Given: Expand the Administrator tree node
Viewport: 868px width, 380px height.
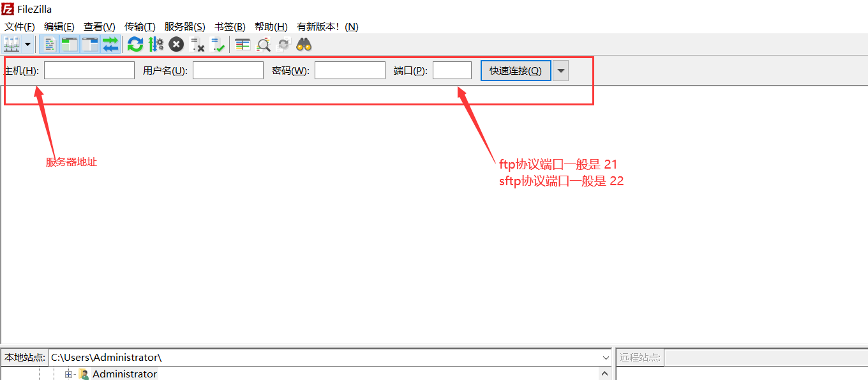Looking at the screenshot, I should point(68,374).
